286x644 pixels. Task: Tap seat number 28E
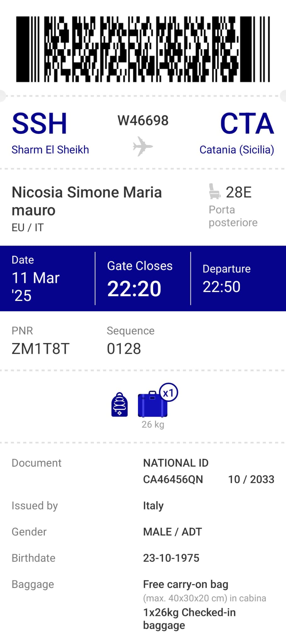239,192
